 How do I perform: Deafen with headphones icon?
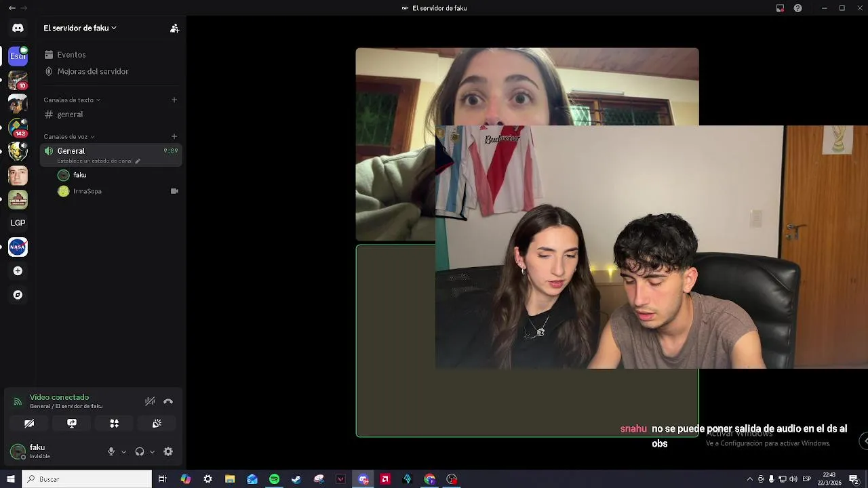[140, 451]
